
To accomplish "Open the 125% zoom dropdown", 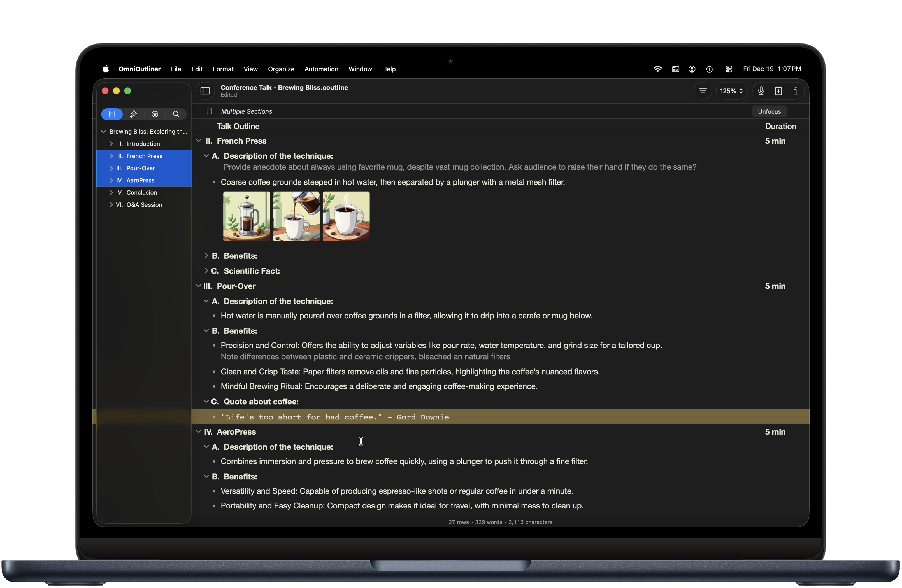I will 731,91.
